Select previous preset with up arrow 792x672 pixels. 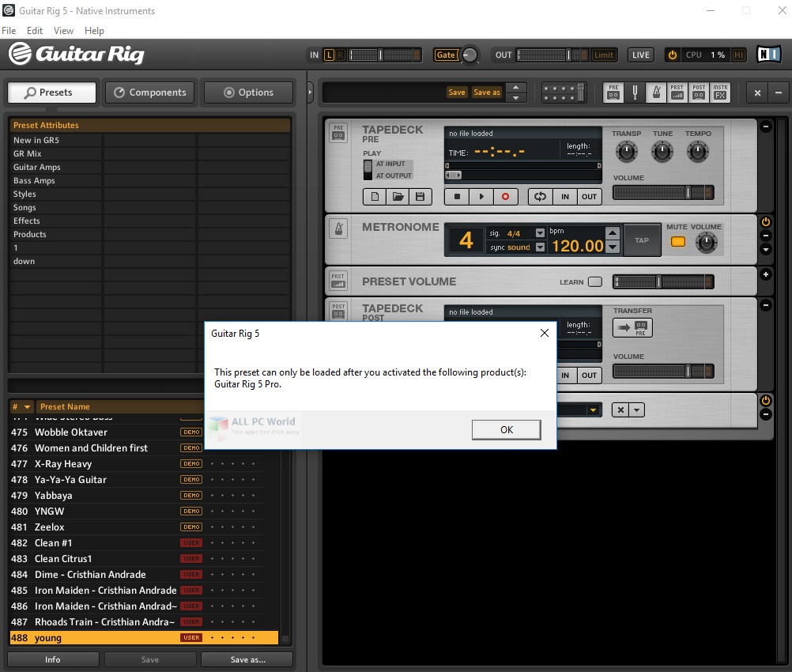(x=515, y=87)
